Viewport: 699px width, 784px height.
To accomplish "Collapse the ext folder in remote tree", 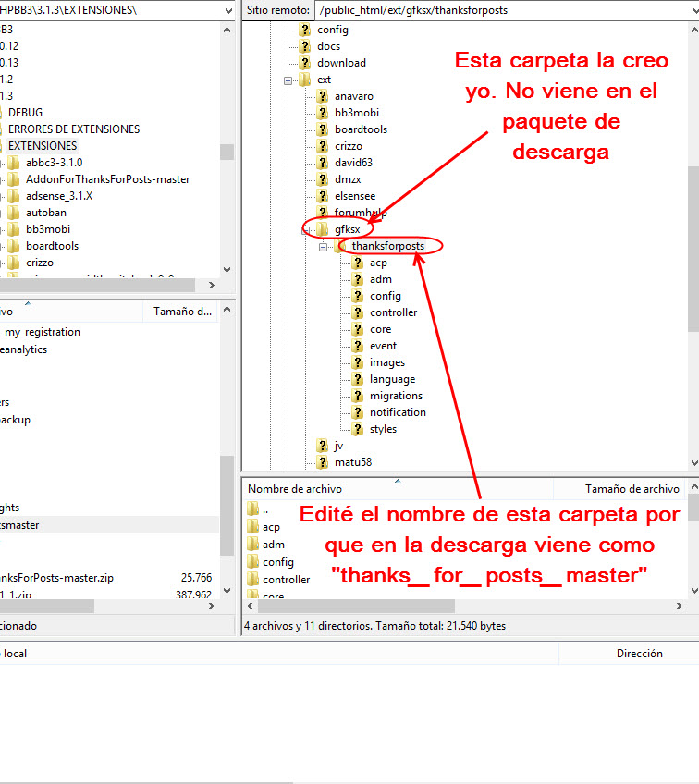I will pos(289,80).
